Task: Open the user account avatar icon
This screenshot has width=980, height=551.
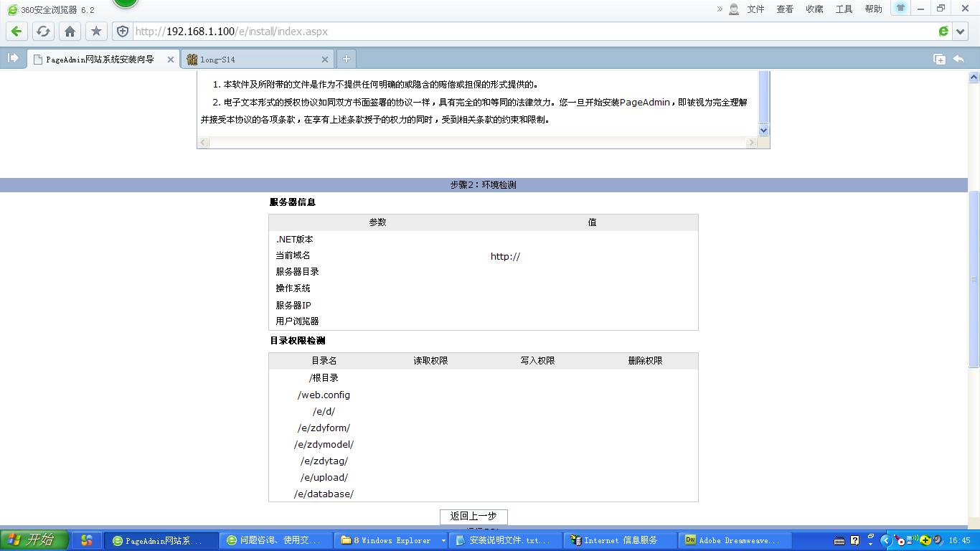Action: coord(734,9)
